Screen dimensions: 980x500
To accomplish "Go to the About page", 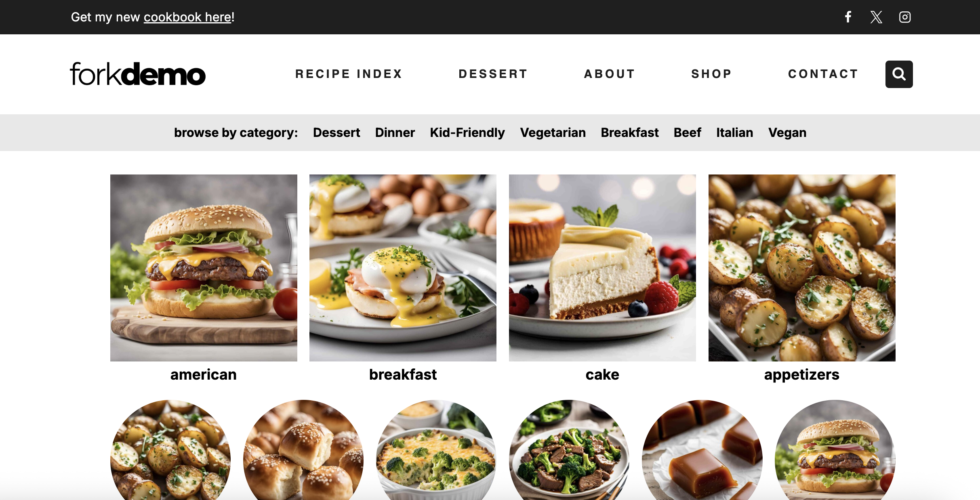I will click(x=610, y=74).
